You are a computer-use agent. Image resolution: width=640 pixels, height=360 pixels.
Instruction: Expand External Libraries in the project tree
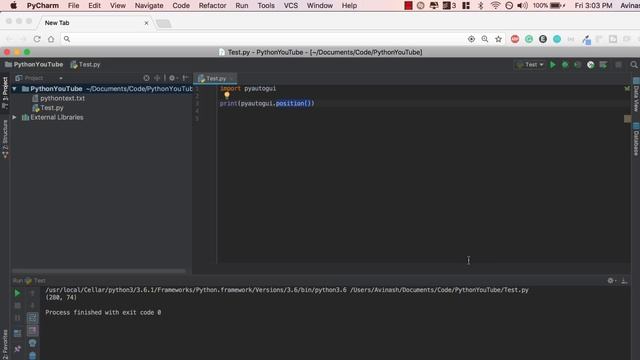coord(14,117)
